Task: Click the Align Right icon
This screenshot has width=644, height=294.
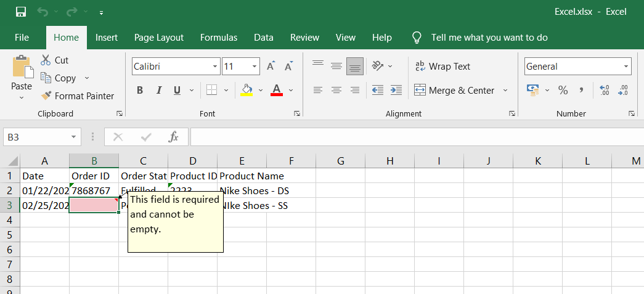Action: pyautogui.click(x=355, y=90)
